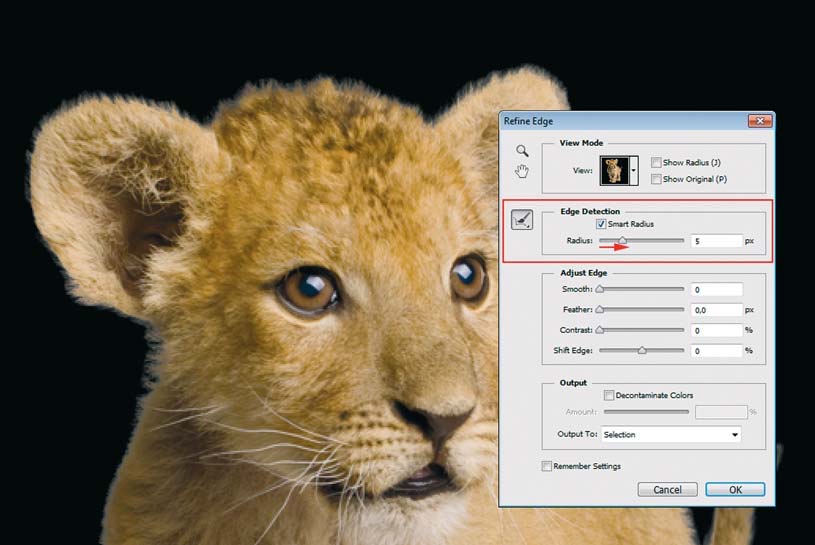
Task: Uncheck the Smart Radius checkbox
Action: (x=601, y=224)
